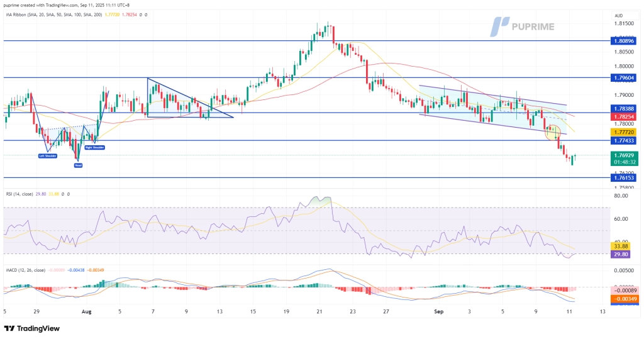Click the 19 date on the time axis

coord(286,312)
